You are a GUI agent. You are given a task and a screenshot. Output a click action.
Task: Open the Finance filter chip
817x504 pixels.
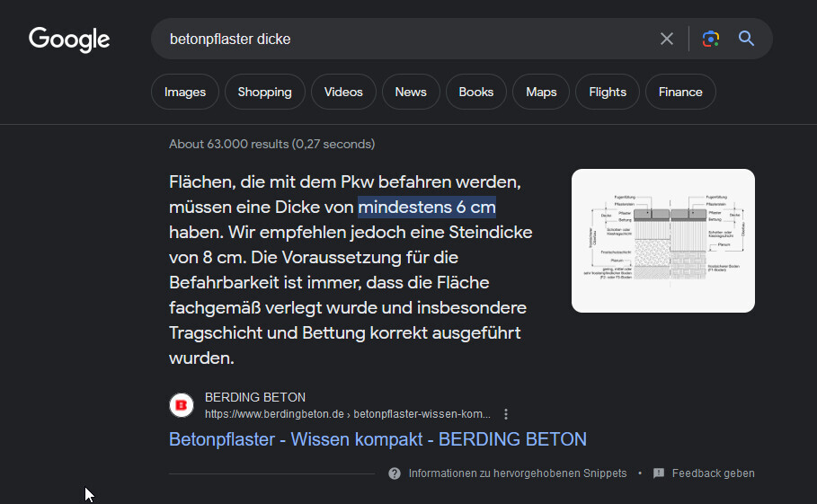tap(680, 92)
